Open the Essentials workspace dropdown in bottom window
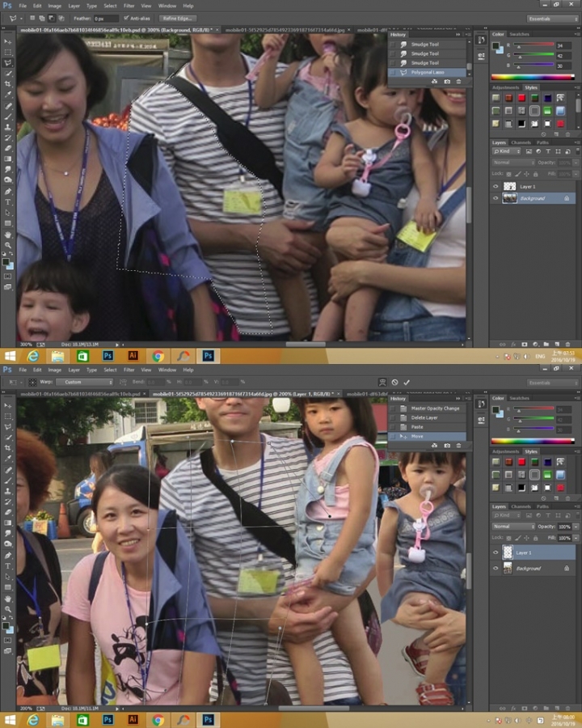Image resolution: width=582 pixels, height=728 pixels. [x=552, y=383]
